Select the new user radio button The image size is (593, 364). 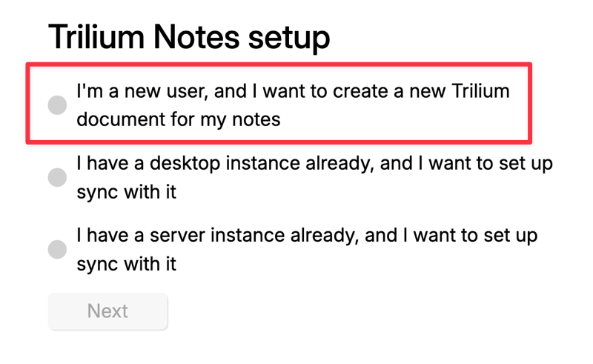tap(58, 105)
